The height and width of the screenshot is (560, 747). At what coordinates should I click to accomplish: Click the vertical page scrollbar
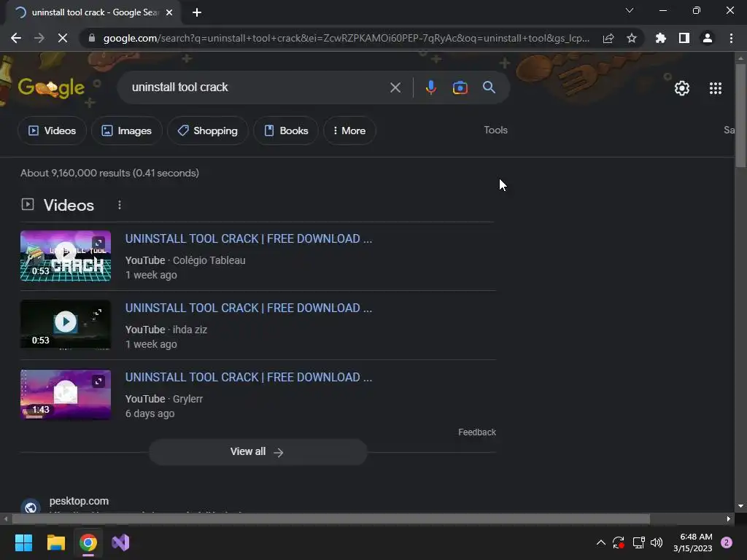click(x=740, y=116)
